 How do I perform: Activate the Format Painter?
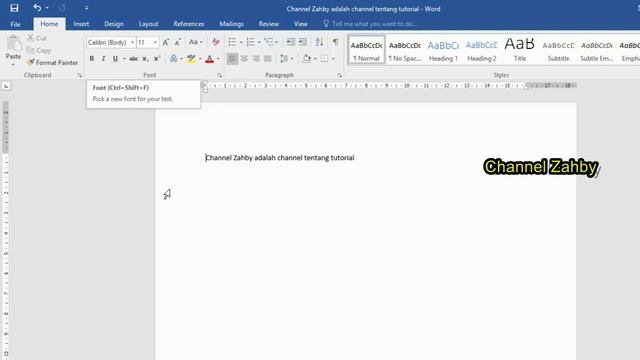coord(52,62)
